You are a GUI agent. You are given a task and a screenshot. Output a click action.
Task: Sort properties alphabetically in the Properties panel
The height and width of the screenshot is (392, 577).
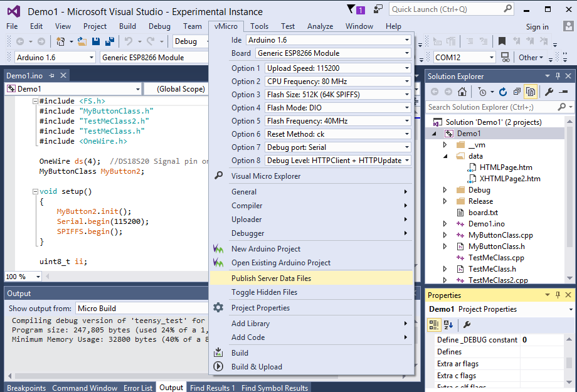pyautogui.click(x=448, y=325)
